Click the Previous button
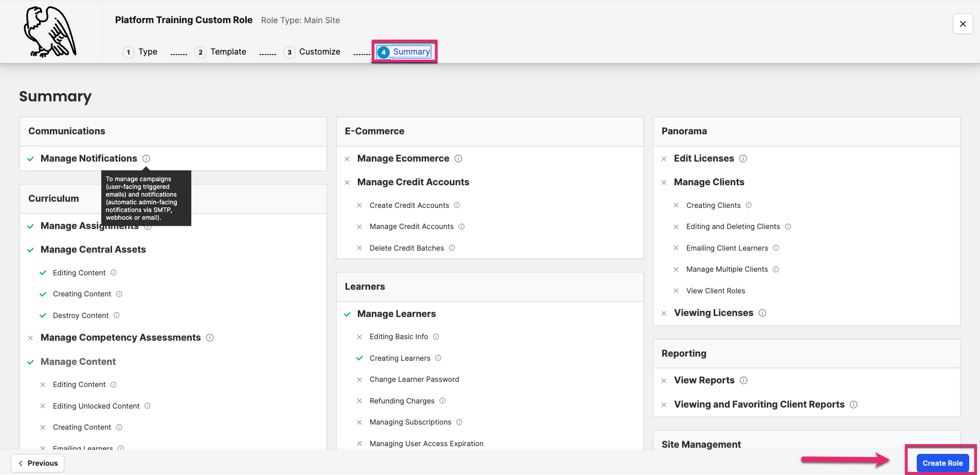The image size is (980, 475). [x=38, y=463]
